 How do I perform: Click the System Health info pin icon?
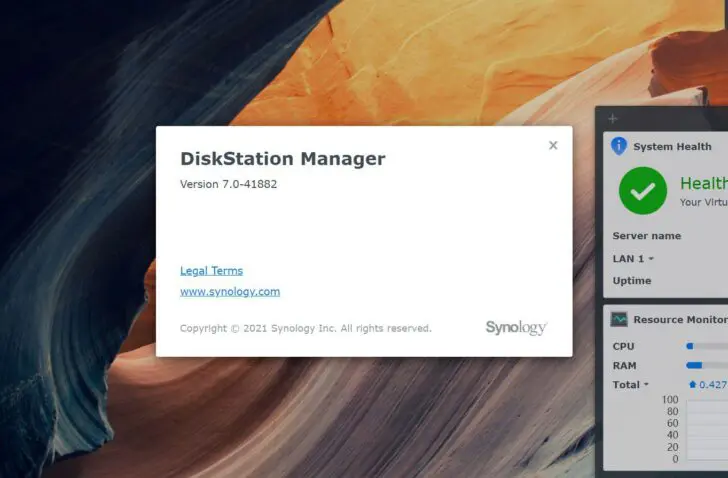click(x=619, y=146)
